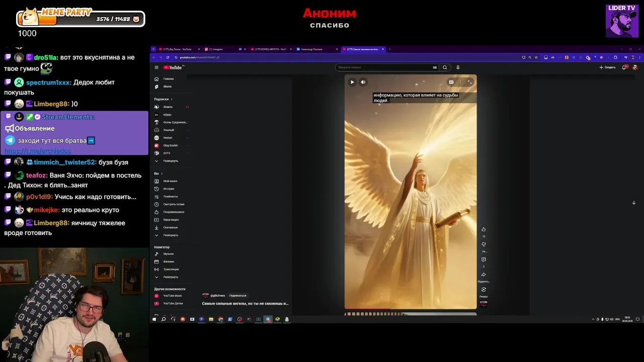644x362 pixels.
Task: Click the browser address bar URL
Action: click(199, 57)
